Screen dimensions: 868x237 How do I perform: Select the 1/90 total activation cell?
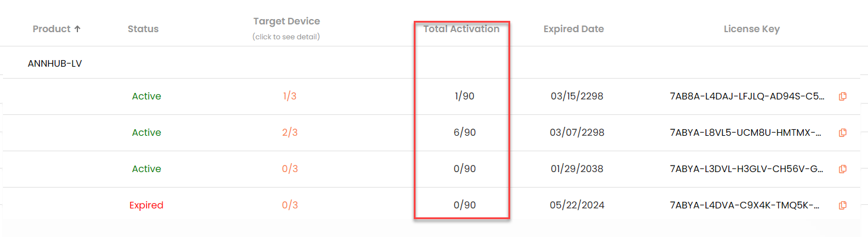pos(464,96)
